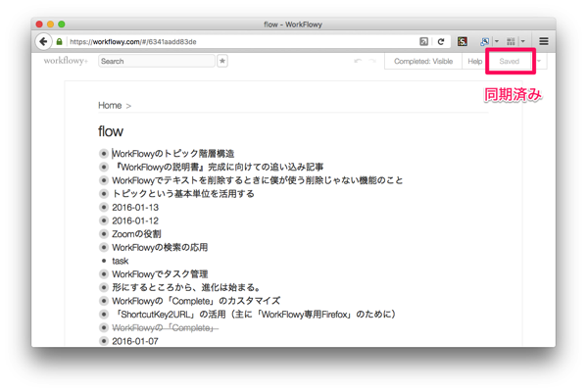Click bullet of WorkFlowyのトピック階層構造
587x392 pixels.
click(x=104, y=154)
